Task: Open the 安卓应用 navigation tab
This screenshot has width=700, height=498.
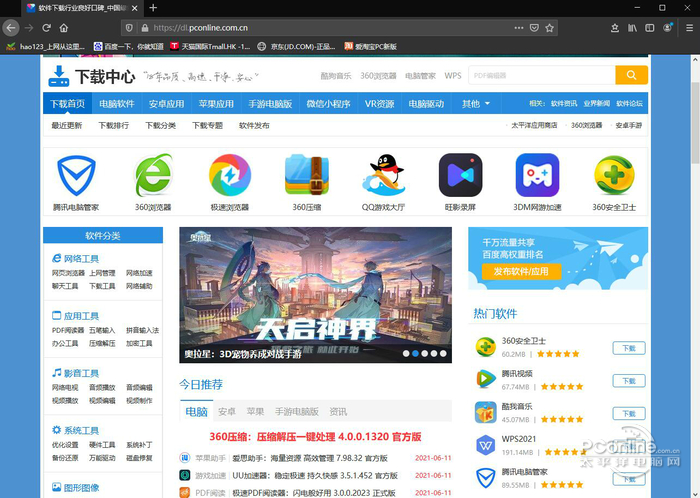Action: [x=167, y=104]
